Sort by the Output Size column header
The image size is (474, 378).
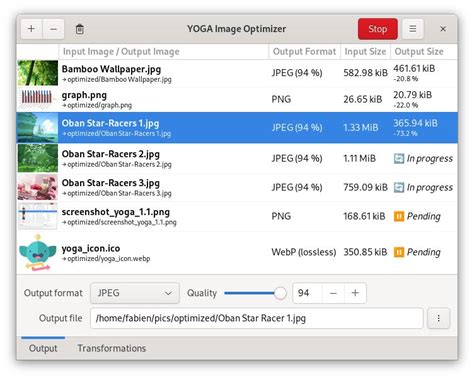tap(424, 52)
